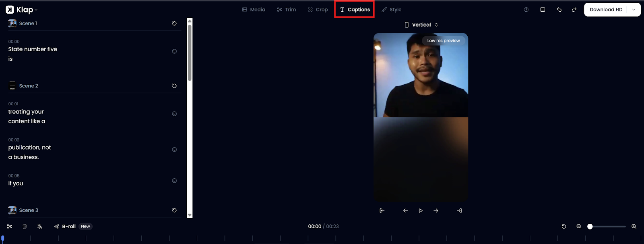Click the timeline zoom slider handle

[x=590, y=227]
